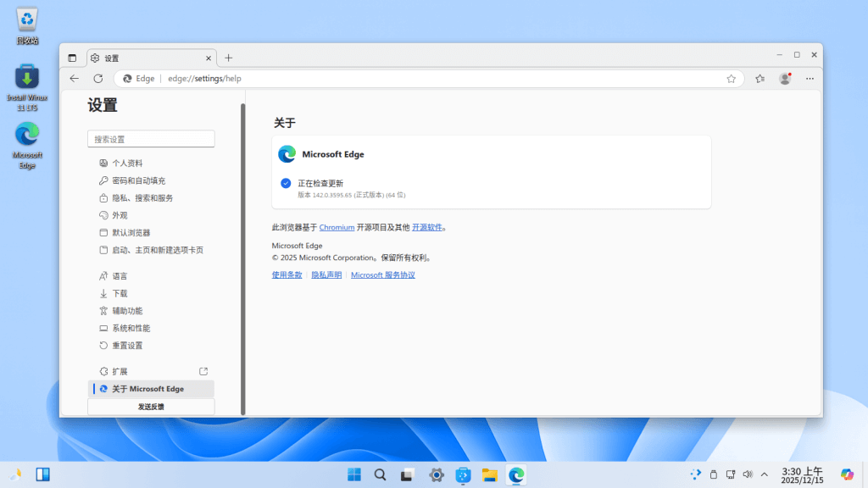
Task: Click the settings sidebar scrollbar
Action: click(x=243, y=259)
